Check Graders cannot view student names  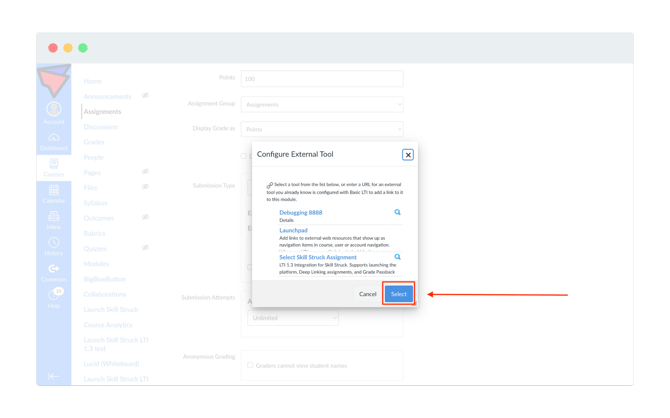tap(250, 365)
